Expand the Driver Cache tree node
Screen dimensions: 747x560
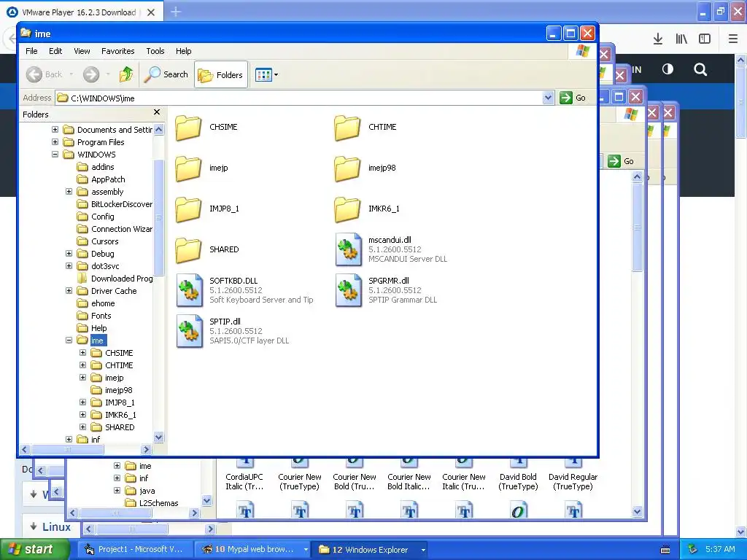pos(69,290)
